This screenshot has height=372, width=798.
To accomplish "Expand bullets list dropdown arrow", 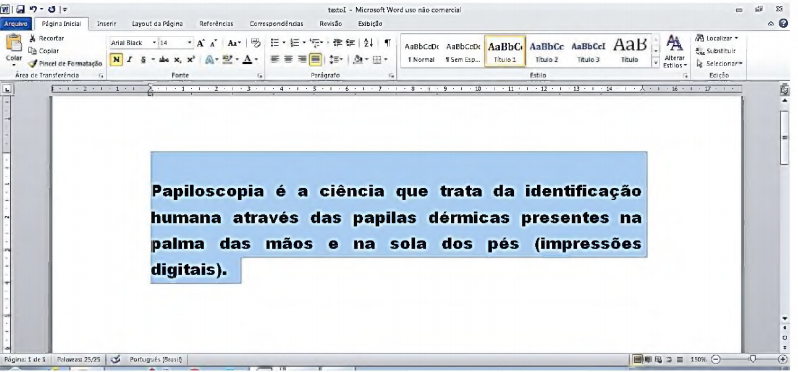I will (283, 43).
